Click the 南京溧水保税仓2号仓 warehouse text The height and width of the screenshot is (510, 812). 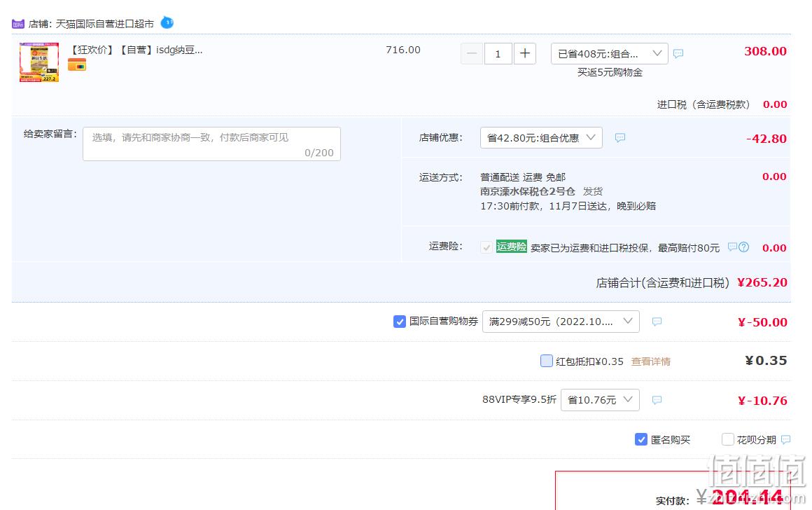tap(528, 191)
